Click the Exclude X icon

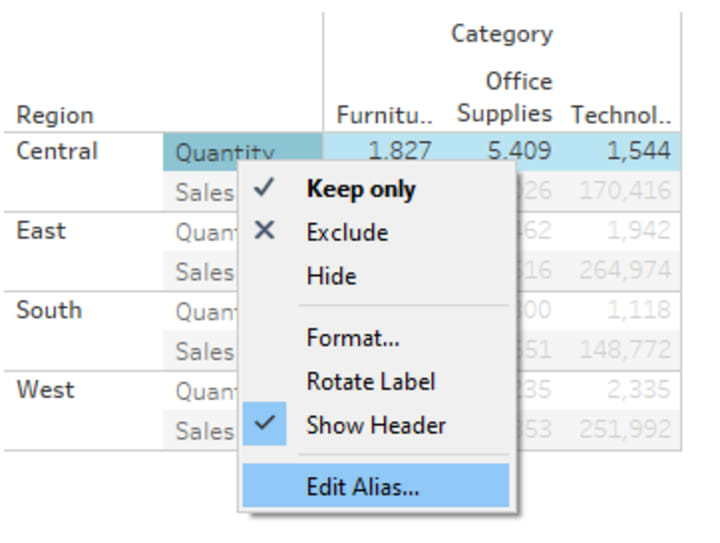click(265, 232)
